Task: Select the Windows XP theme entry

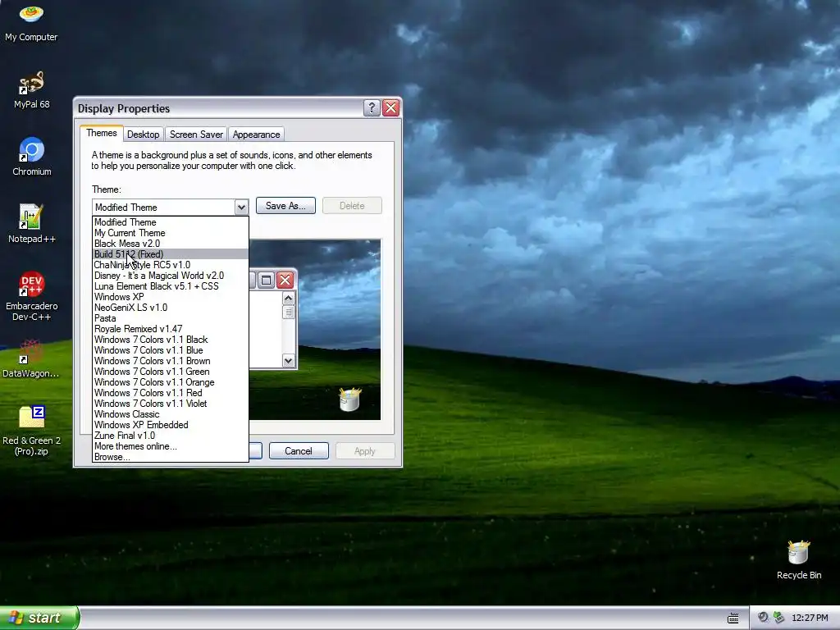Action: tap(171, 297)
